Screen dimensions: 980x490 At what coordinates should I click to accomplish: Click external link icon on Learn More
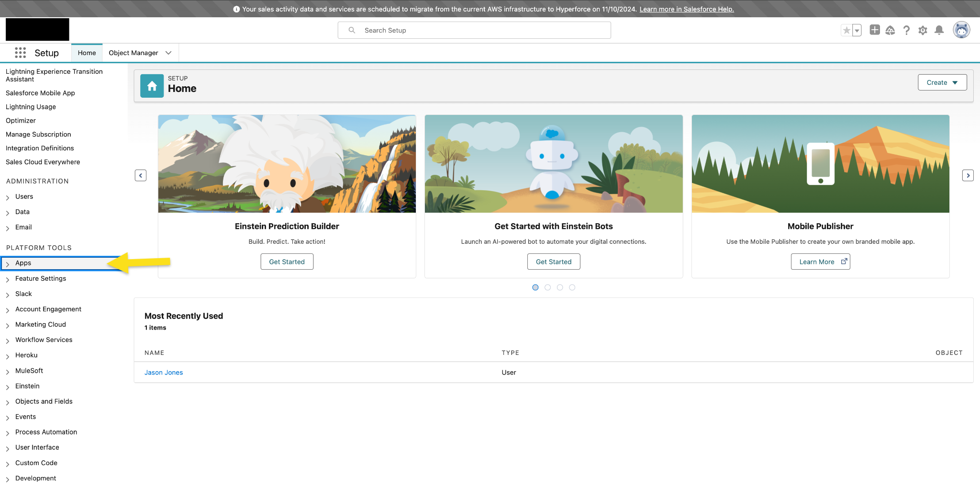[x=844, y=262]
